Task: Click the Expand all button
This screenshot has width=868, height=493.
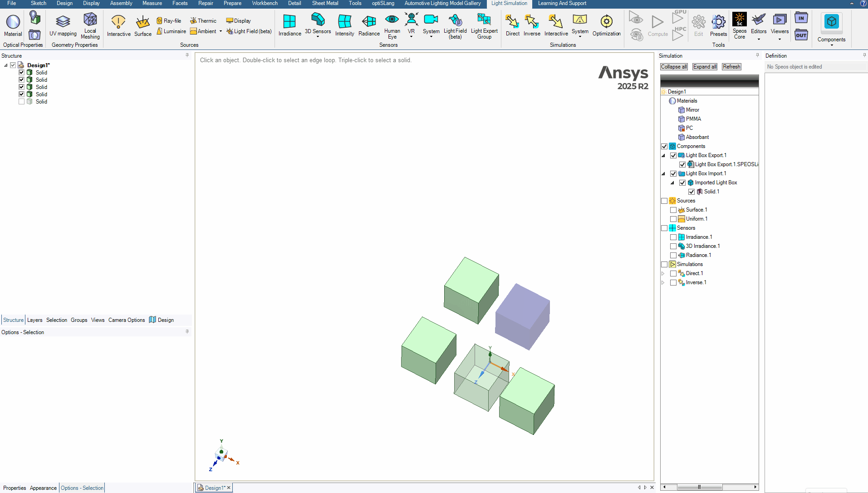Action: 705,67
